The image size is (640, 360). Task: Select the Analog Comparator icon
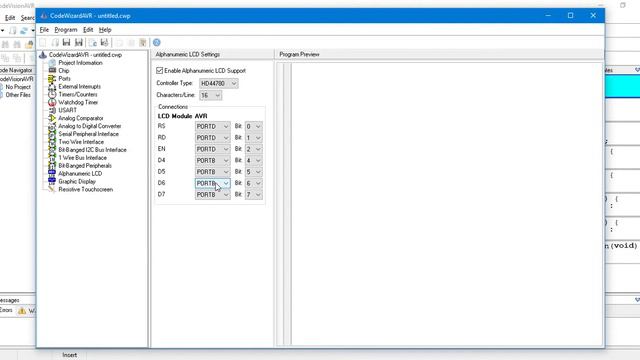pos(52,118)
